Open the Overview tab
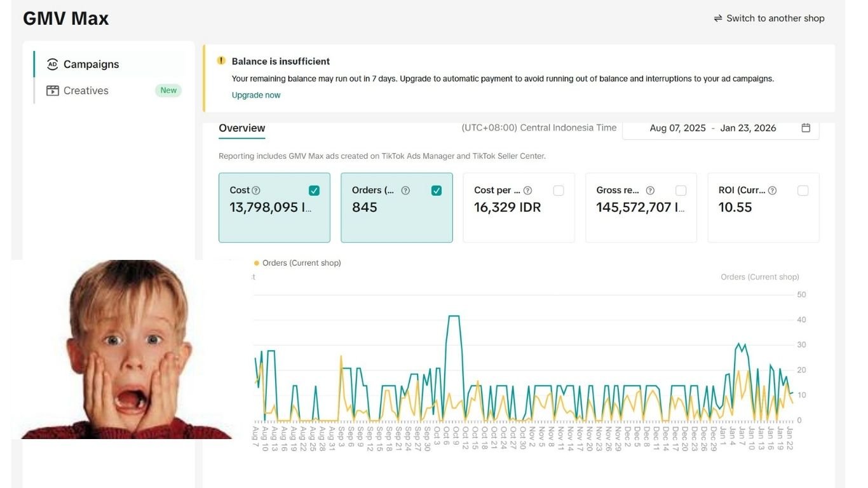Image resolution: width=868 pixels, height=488 pixels. (x=241, y=128)
